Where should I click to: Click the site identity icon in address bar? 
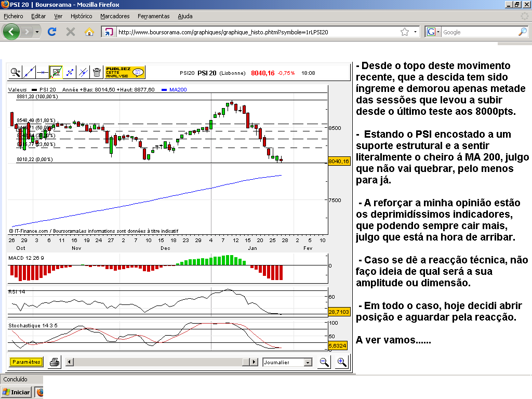(x=109, y=32)
